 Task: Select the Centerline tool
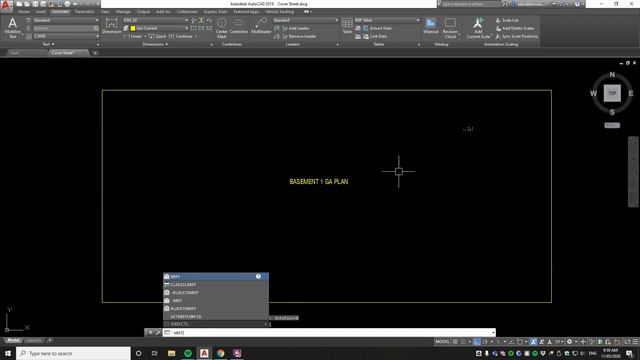pyautogui.click(x=239, y=27)
